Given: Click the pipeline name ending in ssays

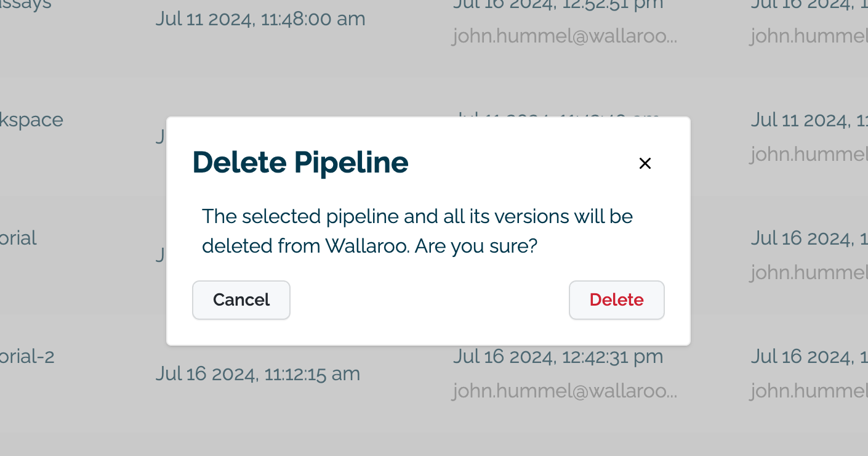Looking at the screenshot, I should (x=25, y=5).
